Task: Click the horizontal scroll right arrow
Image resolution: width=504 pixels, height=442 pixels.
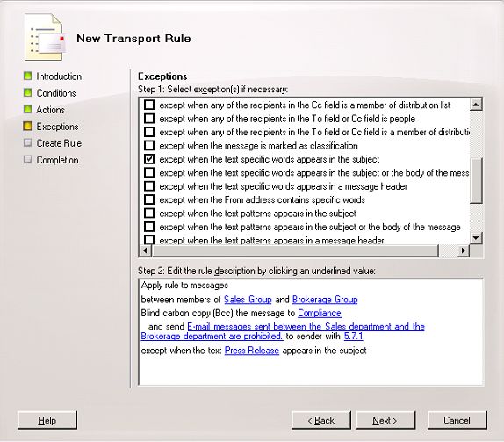Action: click(464, 250)
